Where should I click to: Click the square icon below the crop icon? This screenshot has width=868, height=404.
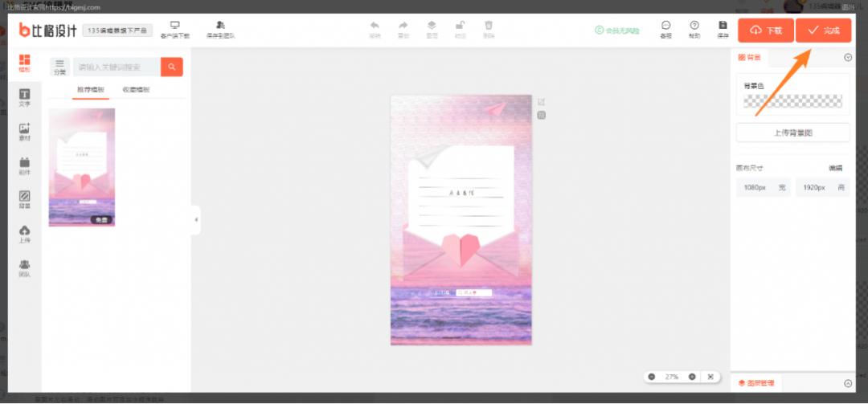[x=542, y=115]
